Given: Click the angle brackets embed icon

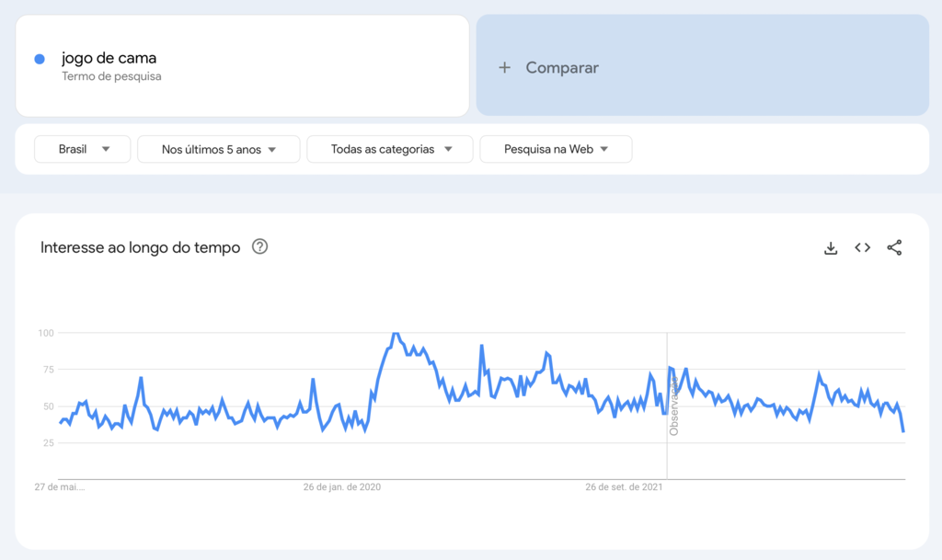Looking at the screenshot, I should [862, 247].
